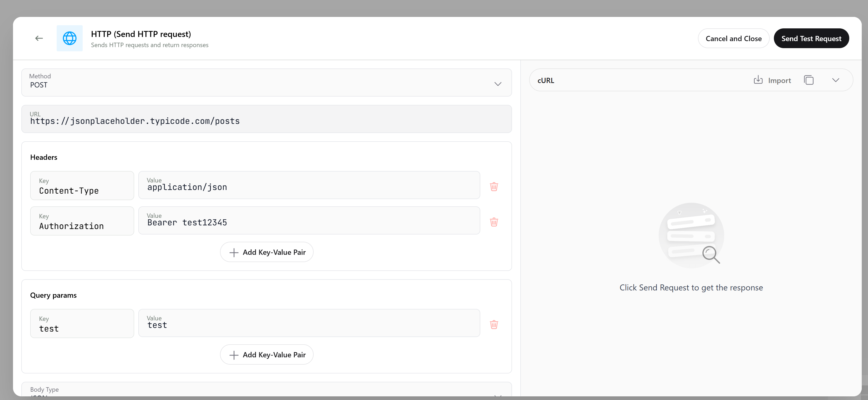This screenshot has width=868, height=400.
Task: Copy the cURL command
Action: 809,80
